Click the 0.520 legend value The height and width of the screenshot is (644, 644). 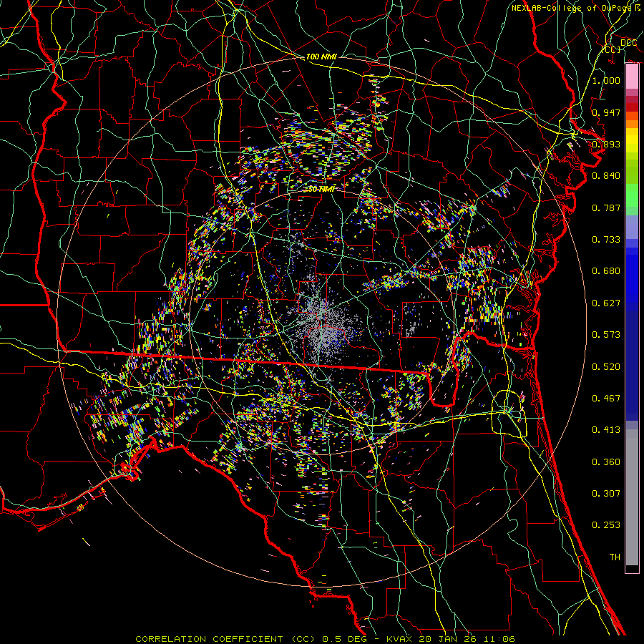[606, 366]
